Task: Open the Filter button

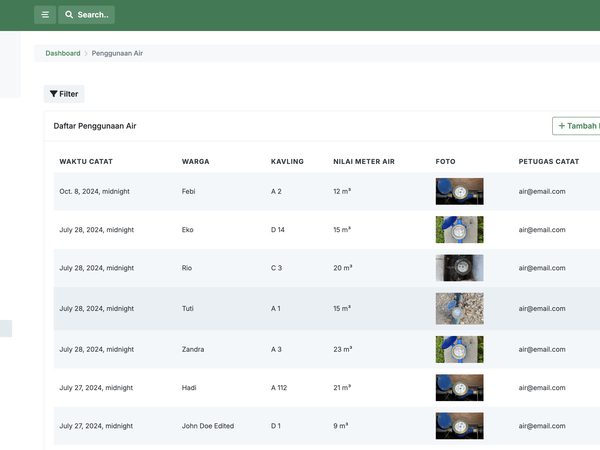Action: coord(64,94)
